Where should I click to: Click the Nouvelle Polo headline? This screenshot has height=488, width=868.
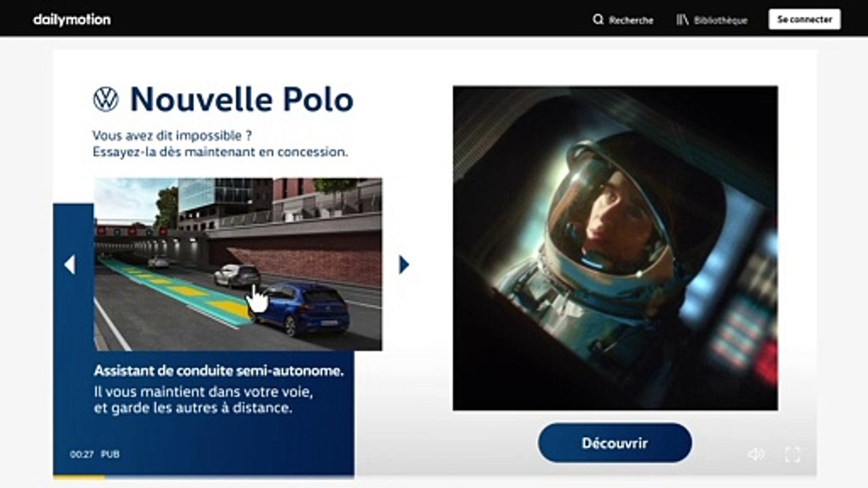coord(241,100)
